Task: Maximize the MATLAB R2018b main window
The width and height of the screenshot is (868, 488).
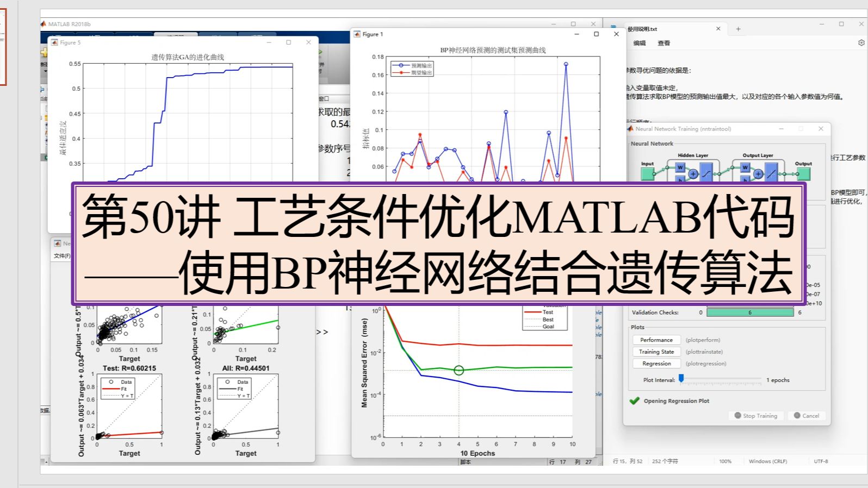Action: coord(573,24)
